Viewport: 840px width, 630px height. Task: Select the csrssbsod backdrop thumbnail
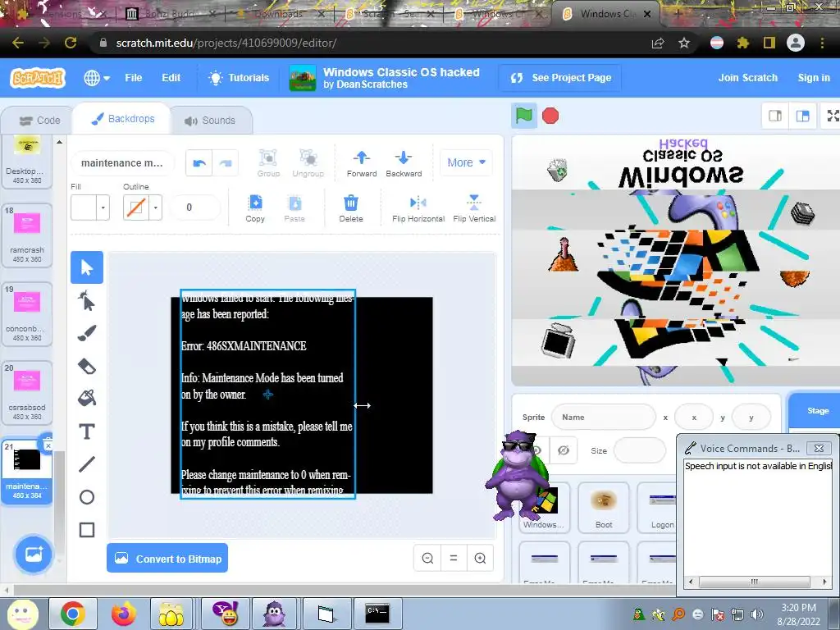coord(27,392)
